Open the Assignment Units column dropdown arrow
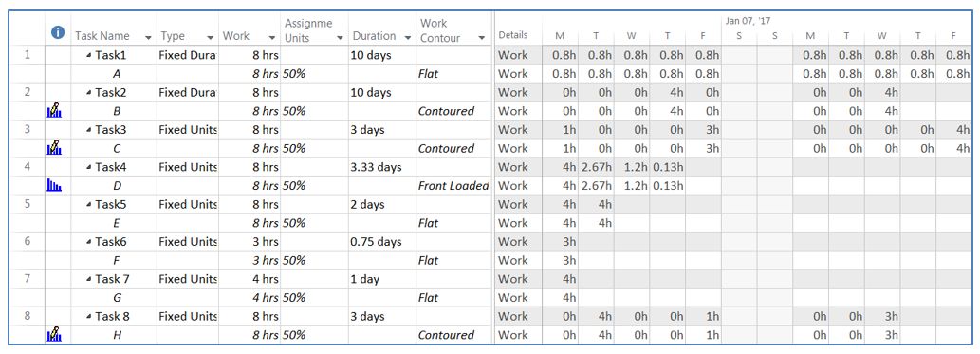This screenshot has width=980, height=354. (340, 38)
